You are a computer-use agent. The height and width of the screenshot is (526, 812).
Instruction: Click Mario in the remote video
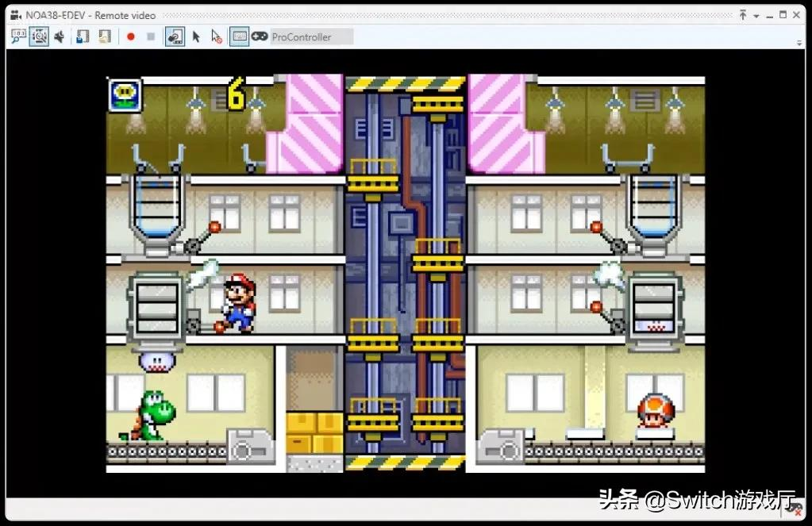point(237,302)
